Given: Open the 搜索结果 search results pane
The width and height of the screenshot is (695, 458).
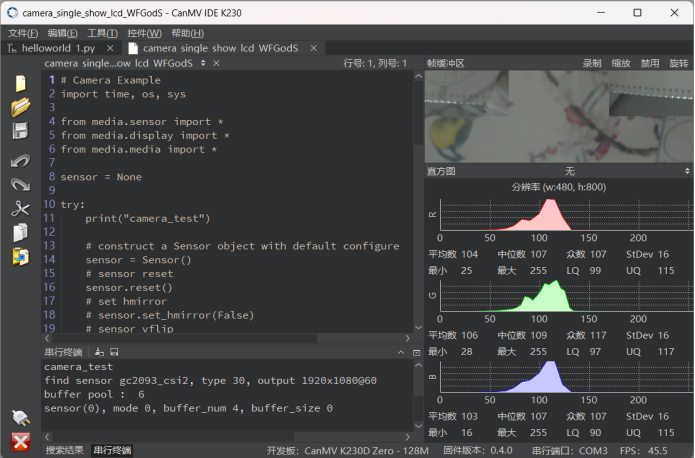Looking at the screenshot, I should click(x=65, y=450).
